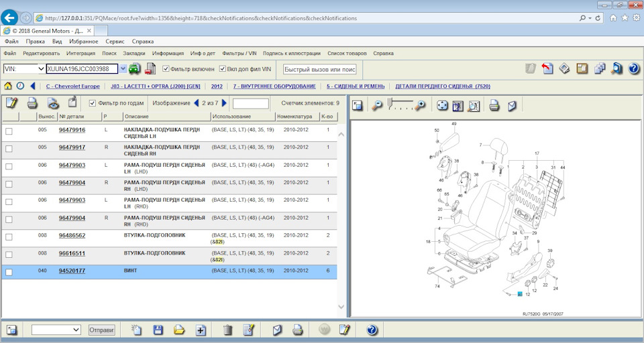Toggle 'Фильтр по годам' checkbox
This screenshot has width=644, height=343.
(x=93, y=103)
